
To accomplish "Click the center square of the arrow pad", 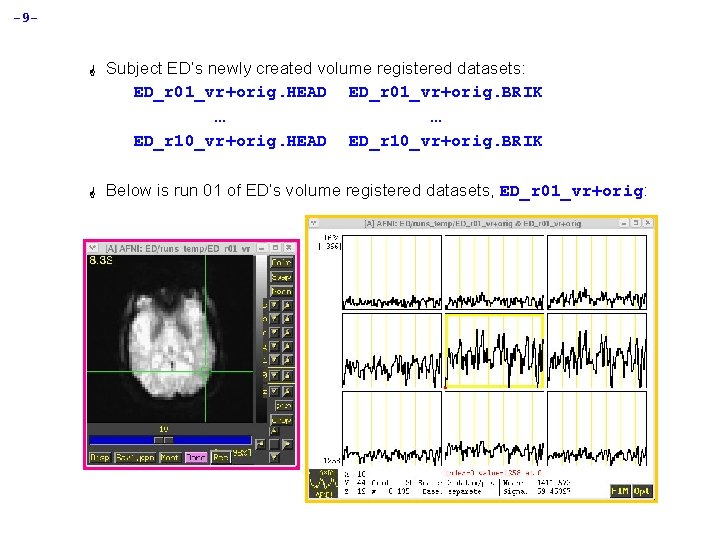I will point(274,444).
